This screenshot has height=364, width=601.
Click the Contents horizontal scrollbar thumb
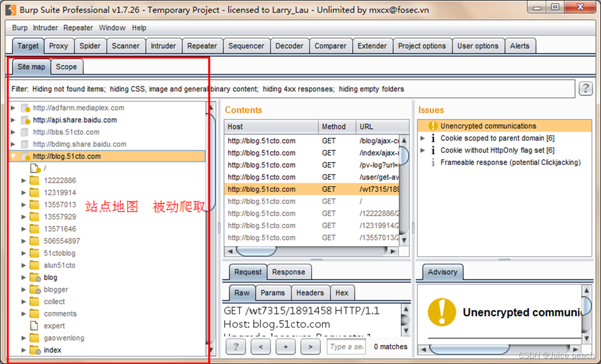click(x=257, y=251)
